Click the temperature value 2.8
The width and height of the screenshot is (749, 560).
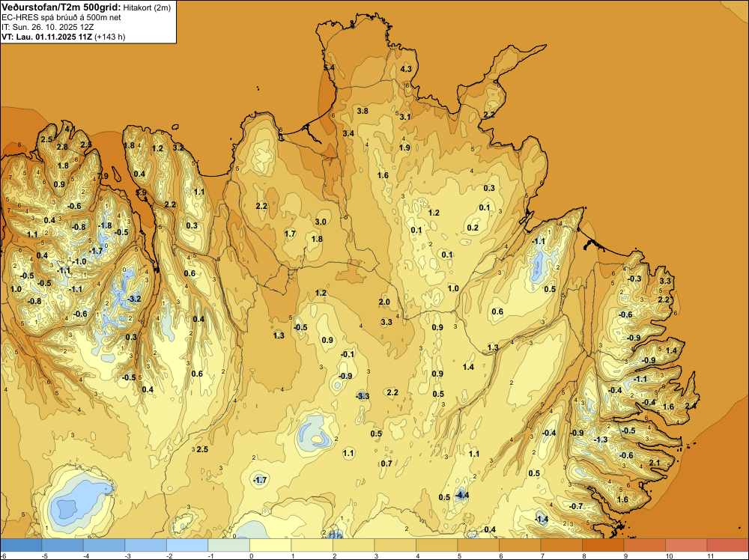(x=62, y=147)
